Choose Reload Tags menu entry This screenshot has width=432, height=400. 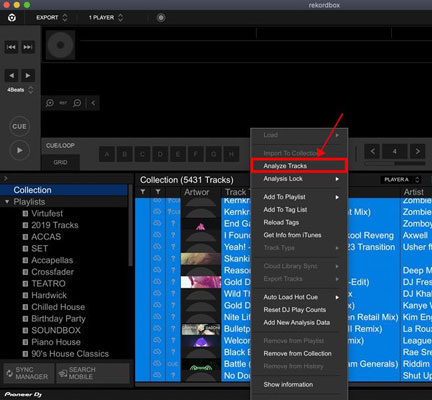(x=299, y=222)
